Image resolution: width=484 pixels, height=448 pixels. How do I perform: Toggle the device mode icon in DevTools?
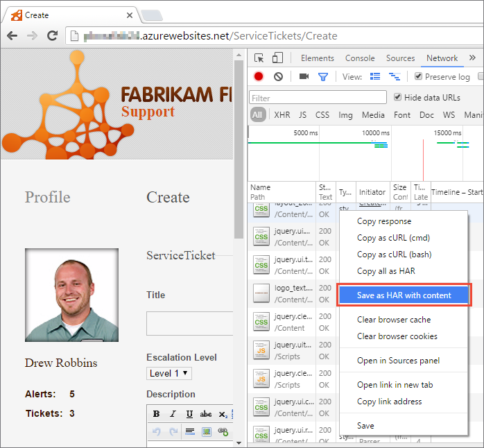click(277, 58)
